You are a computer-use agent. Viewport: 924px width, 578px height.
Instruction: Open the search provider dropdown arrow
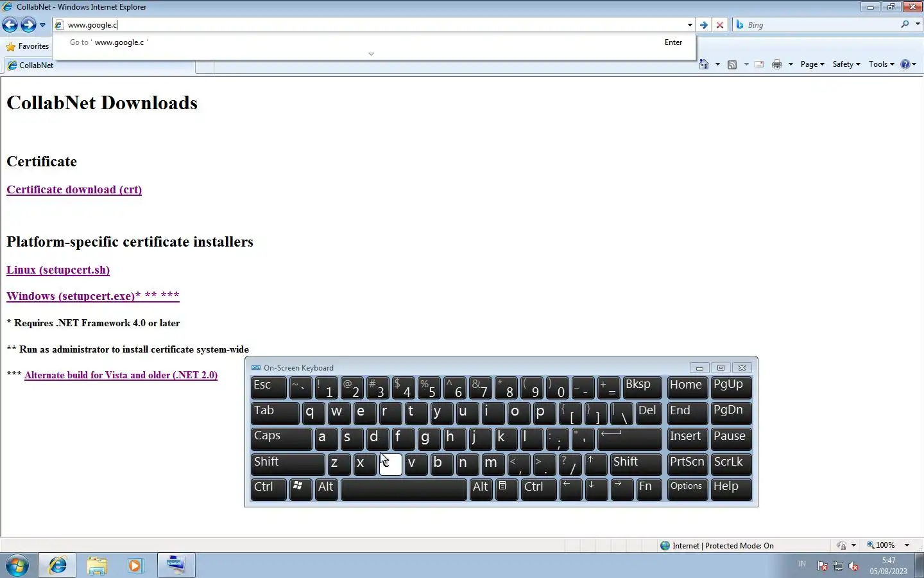pos(918,24)
